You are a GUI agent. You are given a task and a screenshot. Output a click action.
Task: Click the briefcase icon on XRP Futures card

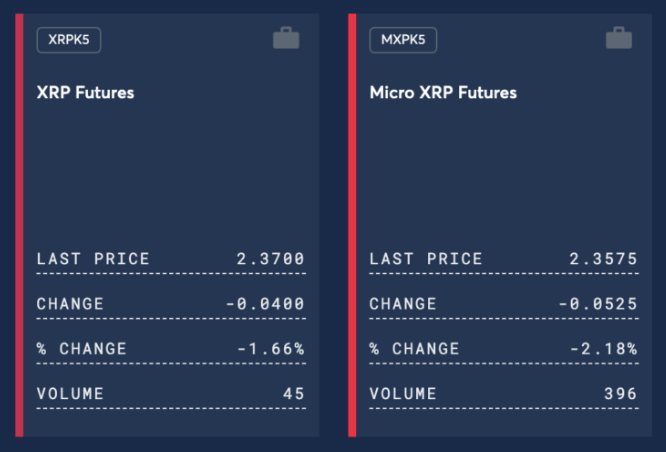[286, 38]
